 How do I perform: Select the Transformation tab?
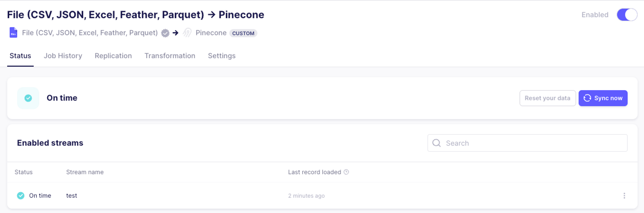click(170, 56)
